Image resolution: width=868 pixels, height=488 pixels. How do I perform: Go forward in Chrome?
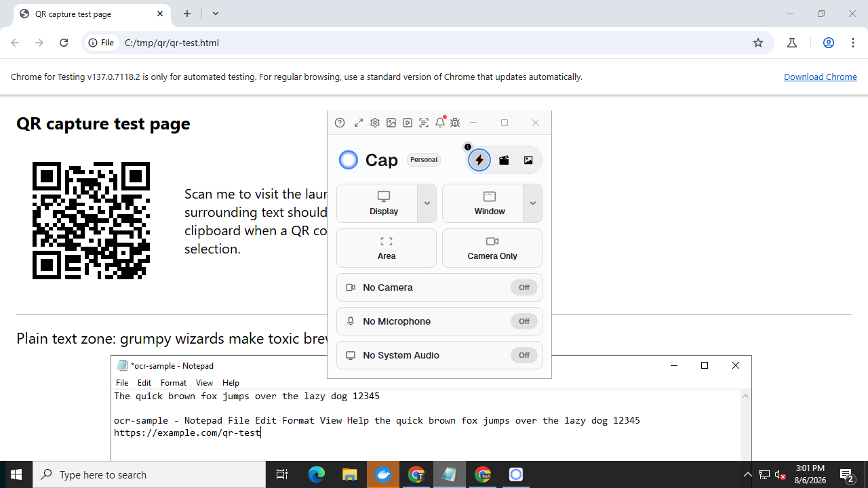click(39, 43)
